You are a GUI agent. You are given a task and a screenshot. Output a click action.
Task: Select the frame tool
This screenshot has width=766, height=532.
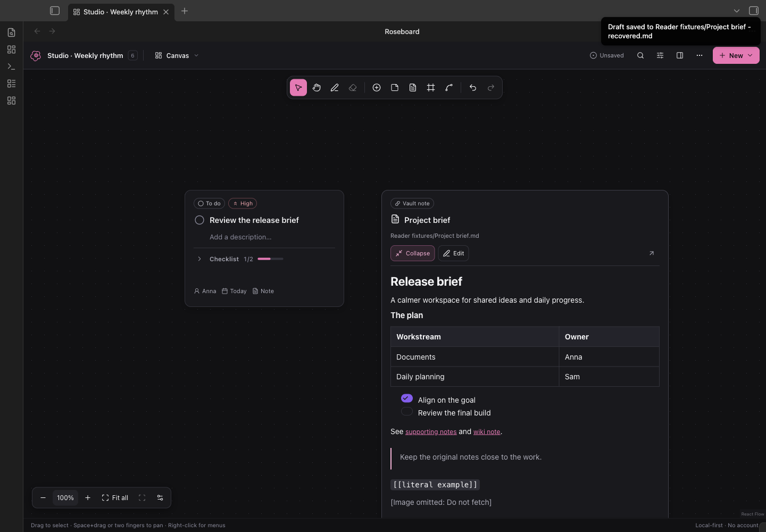pyautogui.click(x=431, y=88)
